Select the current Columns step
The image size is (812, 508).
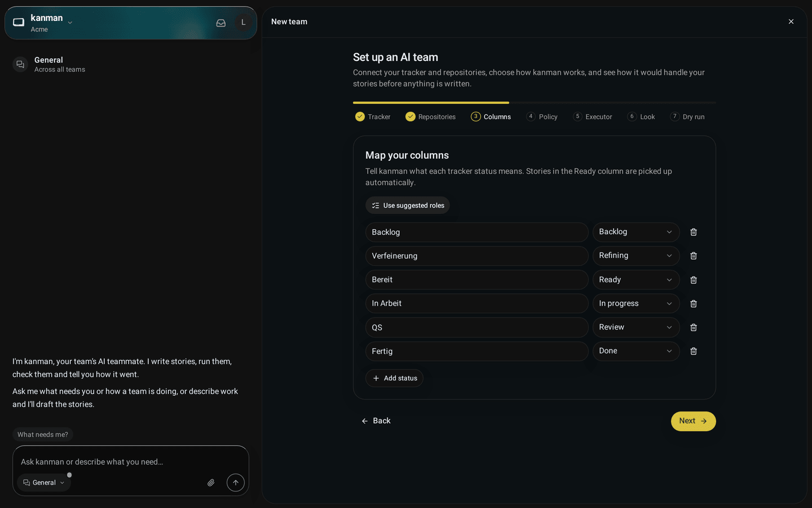coord(491,117)
